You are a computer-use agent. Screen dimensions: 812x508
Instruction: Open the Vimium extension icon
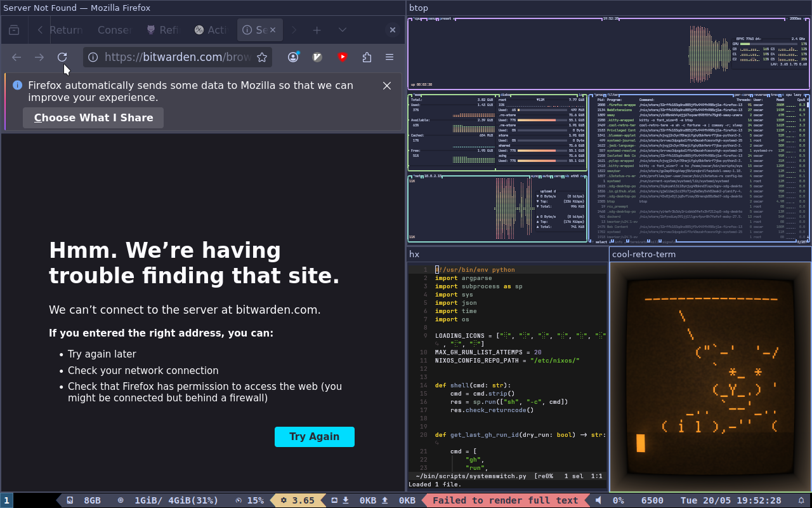tap(318, 57)
